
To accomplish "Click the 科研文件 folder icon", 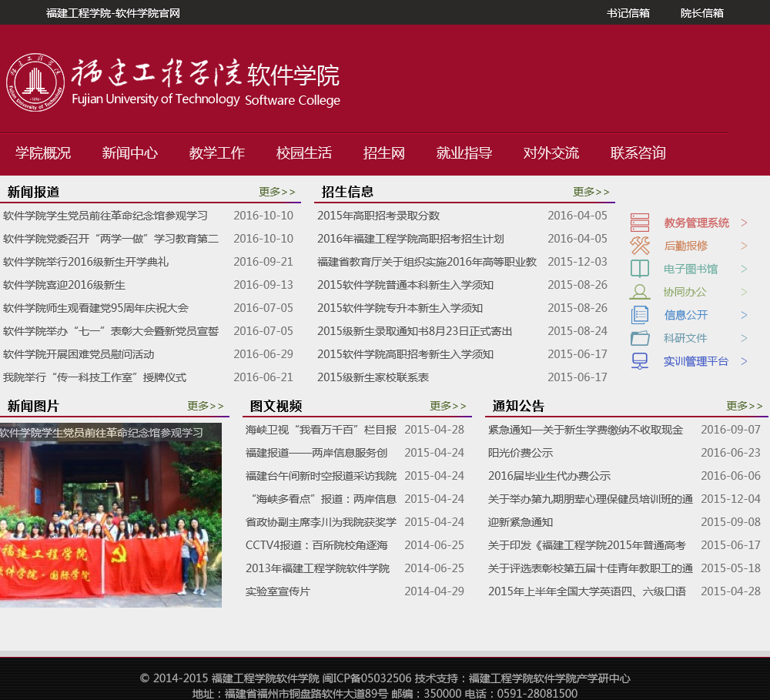I will 640,338.
